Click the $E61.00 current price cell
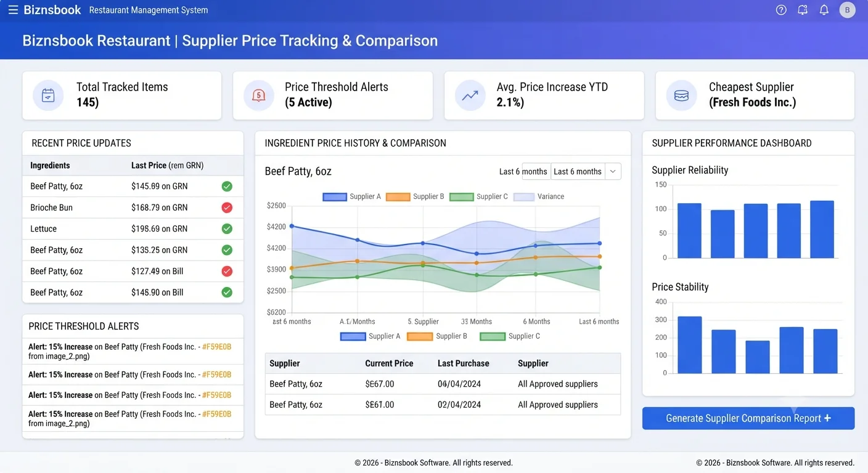This screenshot has width=868, height=473. point(380,405)
